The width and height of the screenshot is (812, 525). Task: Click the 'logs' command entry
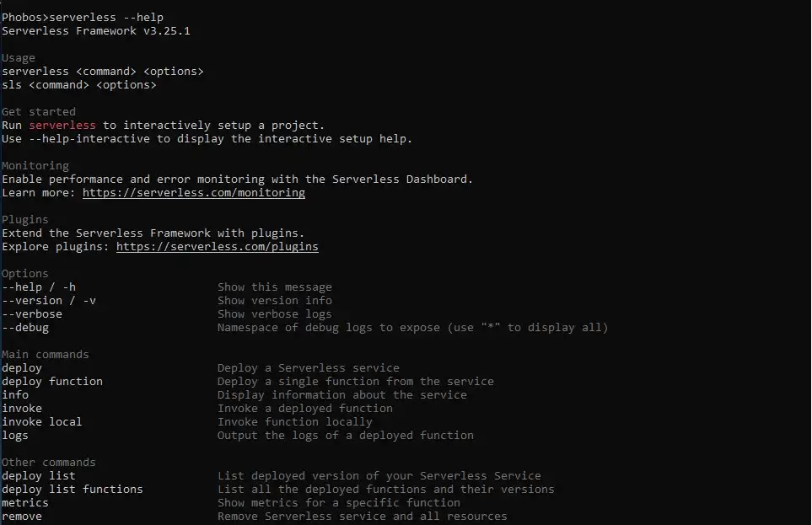[x=15, y=436]
